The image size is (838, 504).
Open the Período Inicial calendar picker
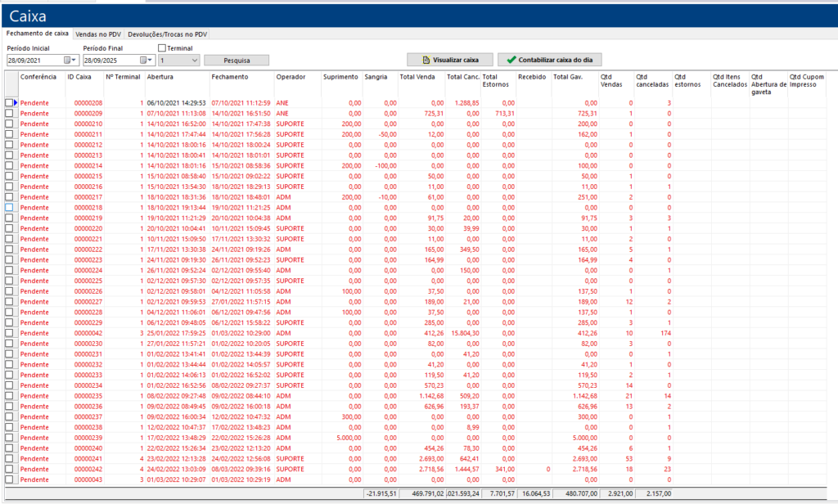coord(70,61)
